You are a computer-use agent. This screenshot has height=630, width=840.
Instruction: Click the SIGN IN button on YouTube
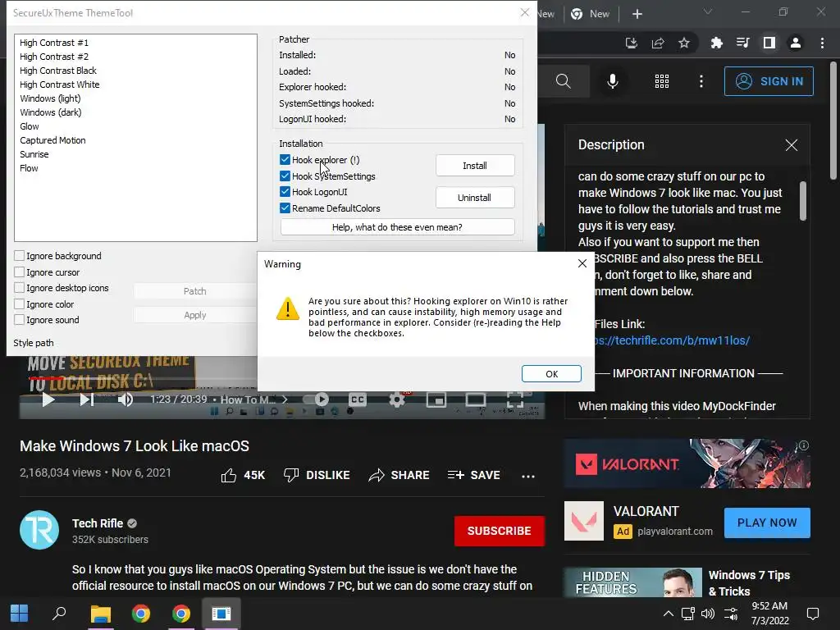point(769,81)
